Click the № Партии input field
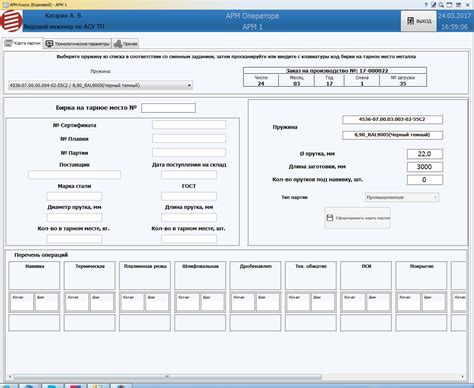This screenshot has width=474, height=388. [189, 153]
